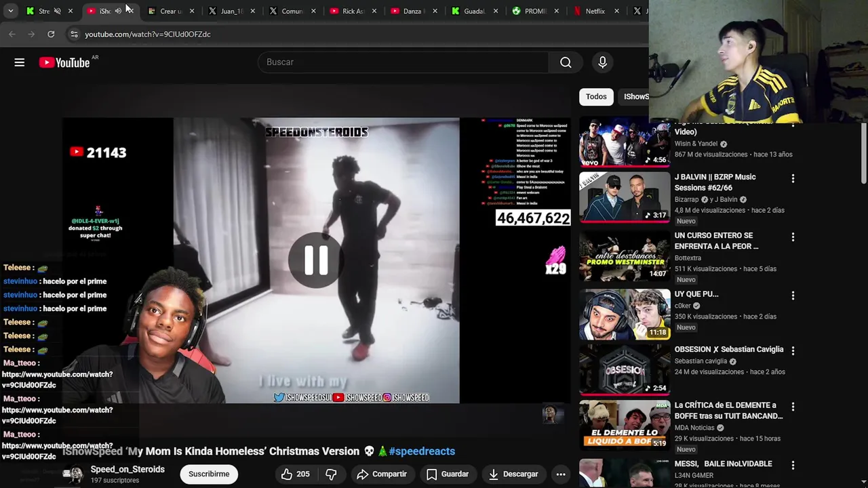This screenshot has height=488, width=868.
Task: Open the EL DEMENTE LO LIQUIDÓ thumbnail
Action: (x=625, y=425)
